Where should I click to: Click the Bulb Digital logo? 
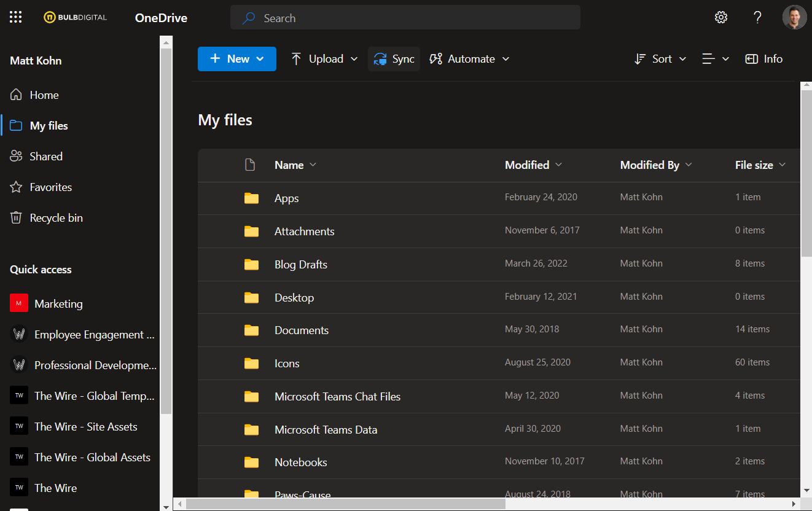pyautogui.click(x=75, y=18)
